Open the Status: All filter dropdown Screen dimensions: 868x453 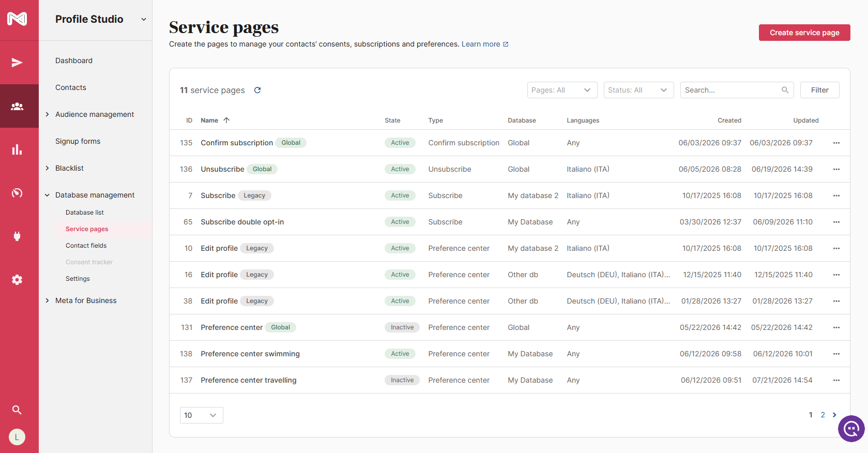point(639,90)
